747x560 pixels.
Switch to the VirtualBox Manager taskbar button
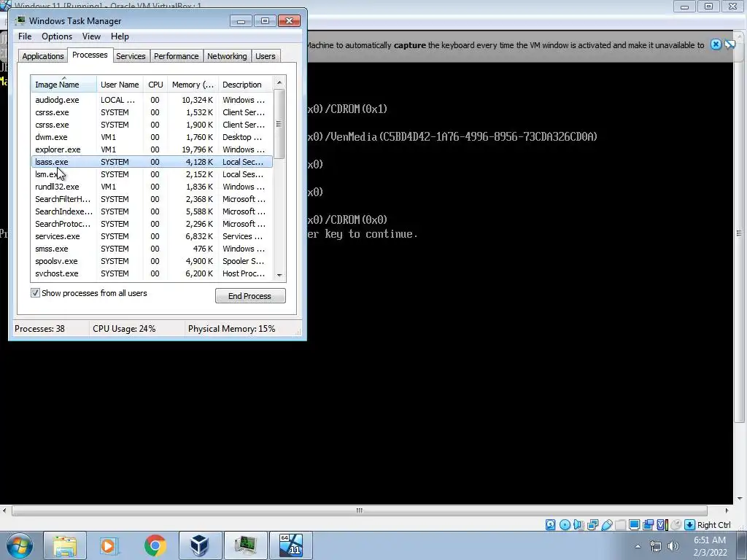tap(200, 545)
